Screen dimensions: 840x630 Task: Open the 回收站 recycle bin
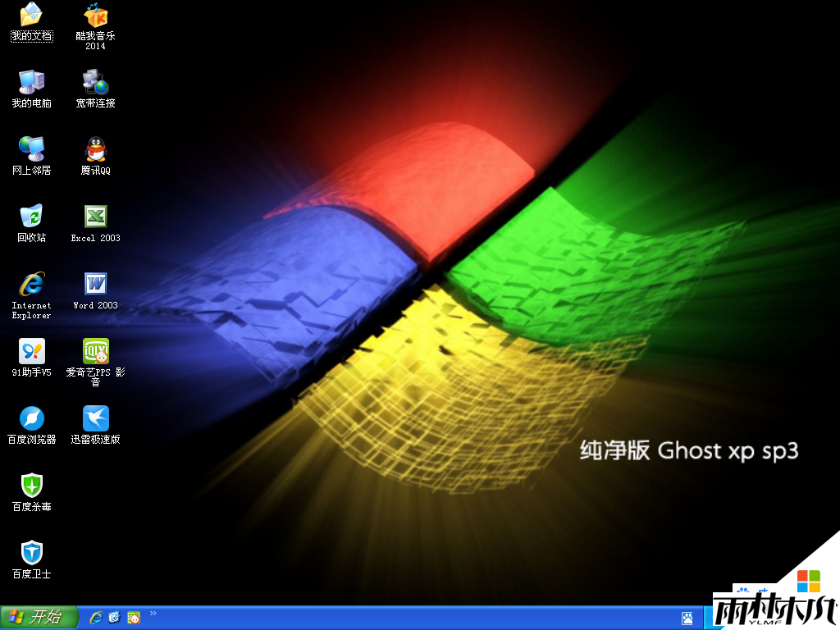click(31, 217)
